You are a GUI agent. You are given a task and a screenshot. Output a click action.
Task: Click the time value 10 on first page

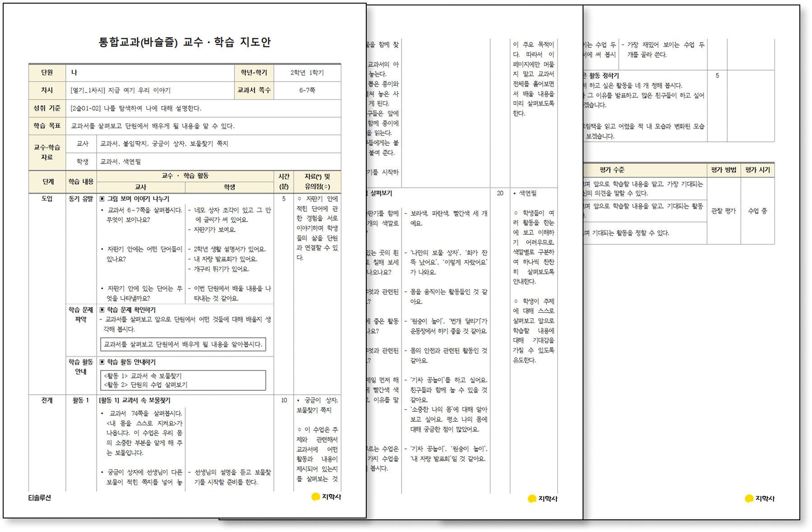point(284,400)
